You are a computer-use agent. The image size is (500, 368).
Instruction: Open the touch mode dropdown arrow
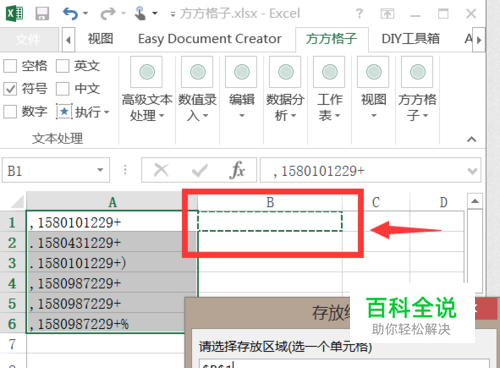[155, 14]
